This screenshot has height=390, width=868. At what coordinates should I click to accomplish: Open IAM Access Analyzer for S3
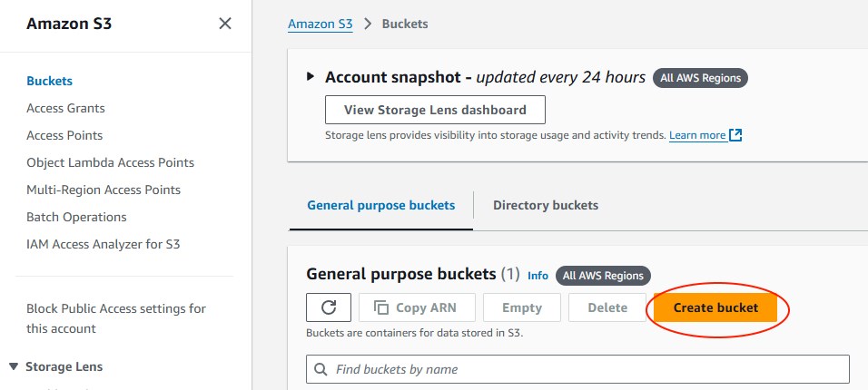103,244
